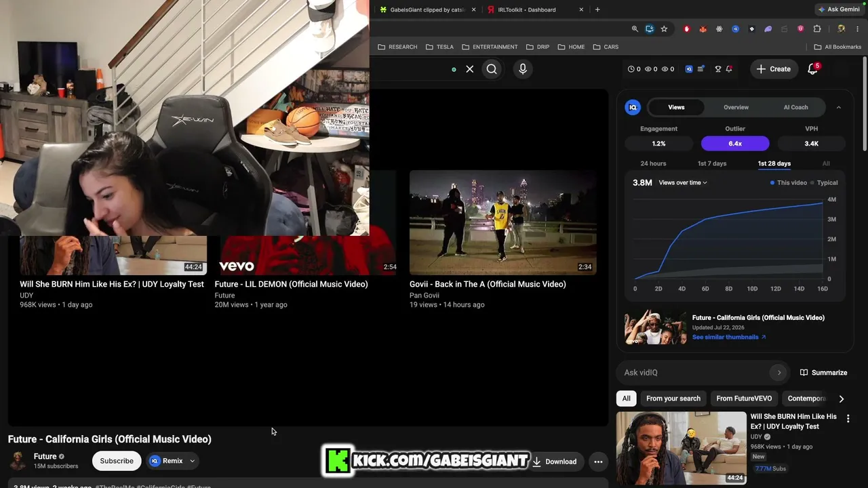
Task: Open the See similar thumbnails link
Action: 729,337
